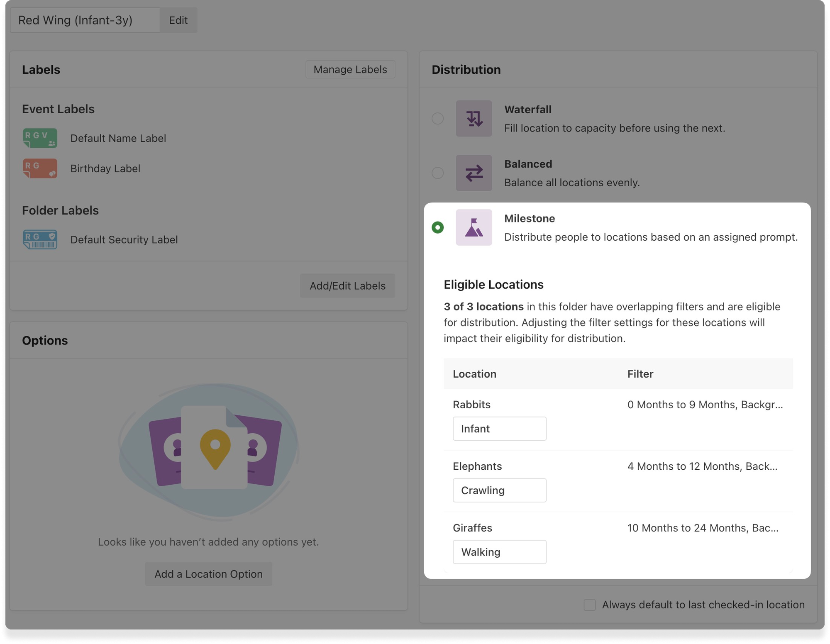
Task: Click the Manage Labels button
Action: coord(350,69)
